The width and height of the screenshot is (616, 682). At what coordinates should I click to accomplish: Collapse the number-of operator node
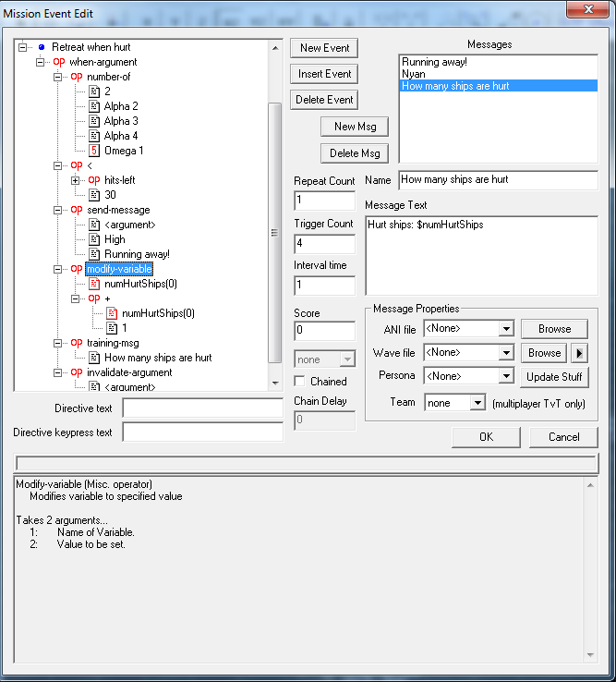[x=58, y=77]
